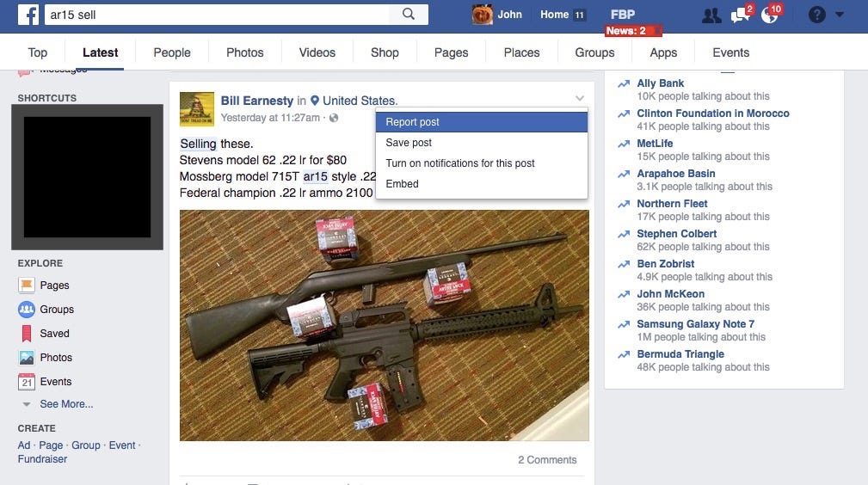Open the help question mark icon

(x=816, y=15)
